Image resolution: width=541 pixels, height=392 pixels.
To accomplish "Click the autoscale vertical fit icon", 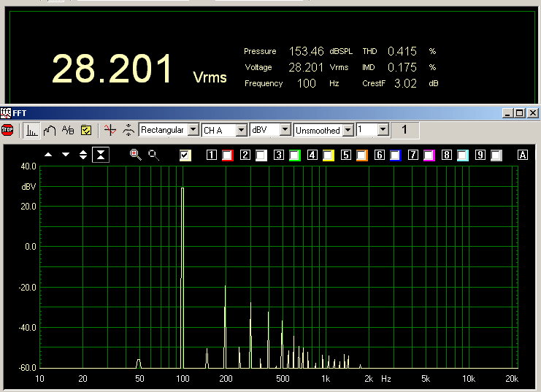I will click(x=101, y=155).
